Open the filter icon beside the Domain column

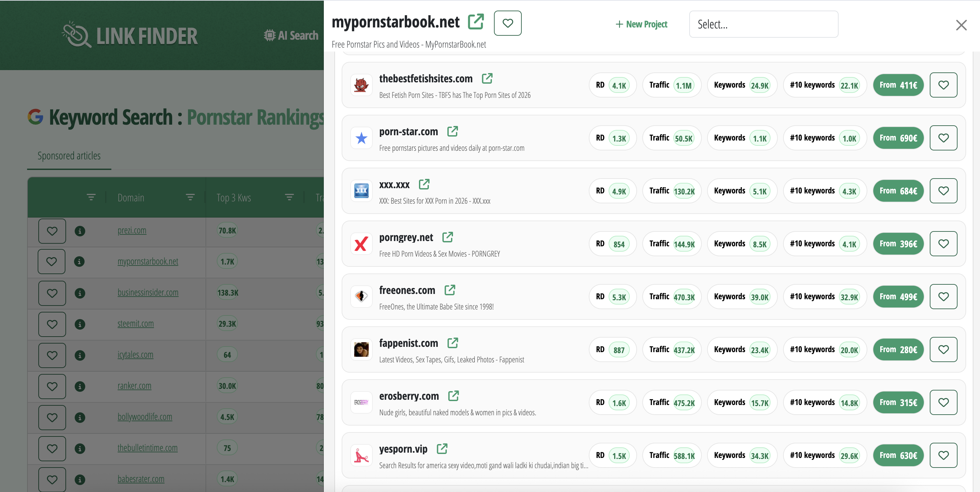pos(190,197)
